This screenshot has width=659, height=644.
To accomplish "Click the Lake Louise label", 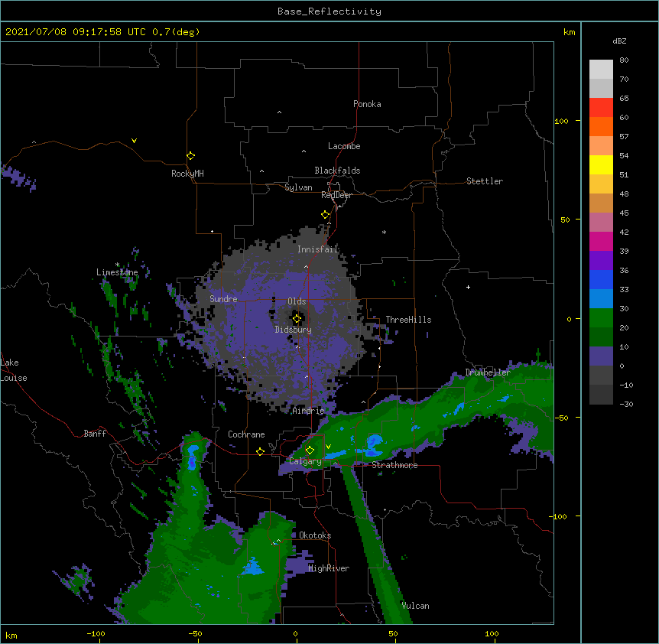I will click(x=14, y=370).
